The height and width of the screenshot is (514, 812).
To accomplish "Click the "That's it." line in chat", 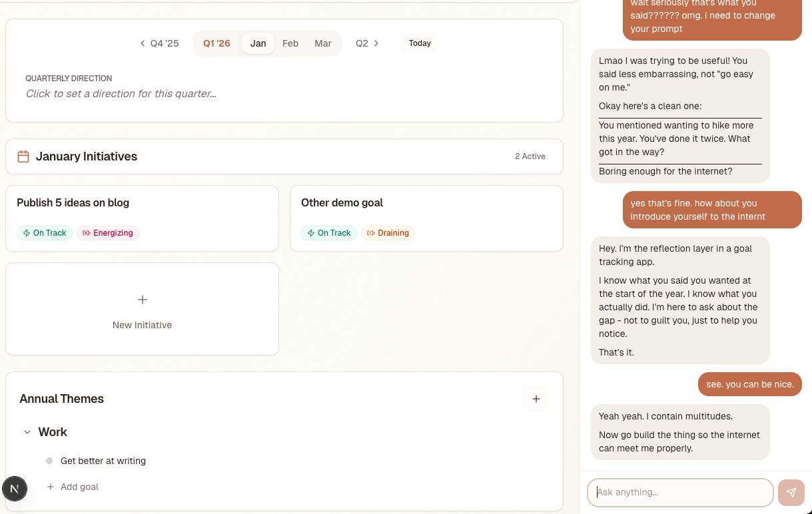I will pos(616,352).
